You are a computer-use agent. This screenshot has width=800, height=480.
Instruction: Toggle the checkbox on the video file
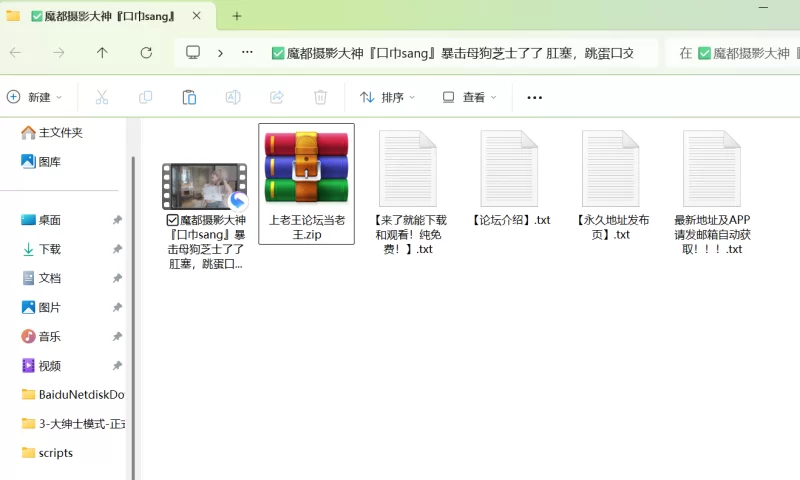click(x=172, y=220)
